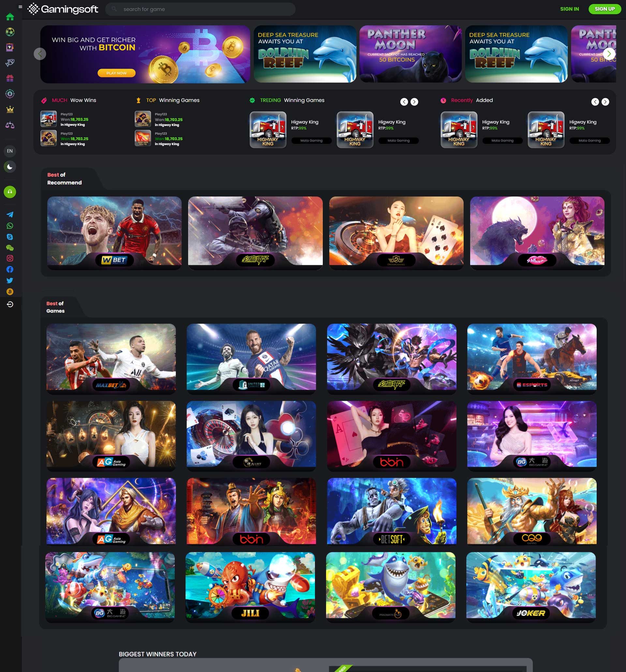Image resolution: width=626 pixels, height=672 pixels.
Task: Advance banner carousel with right arrow
Action: click(x=609, y=54)
